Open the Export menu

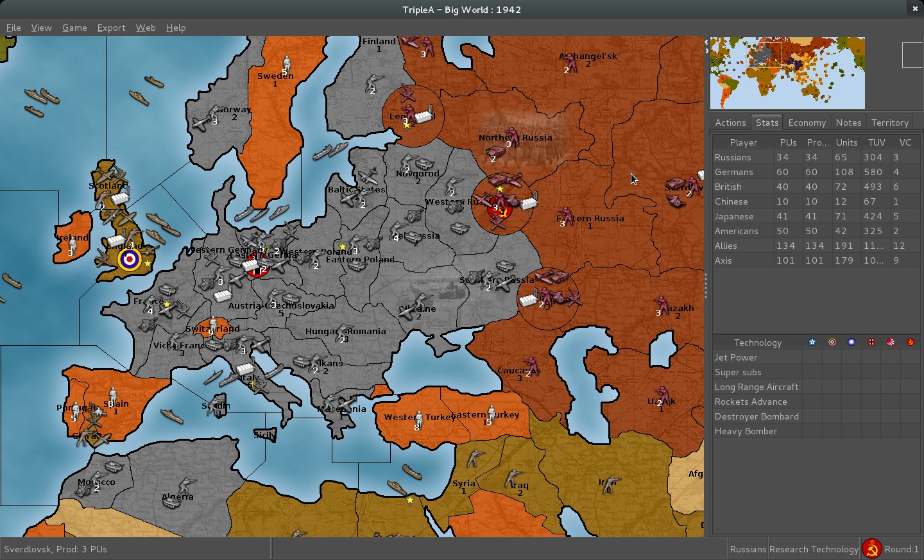click(x=111, y=28)
